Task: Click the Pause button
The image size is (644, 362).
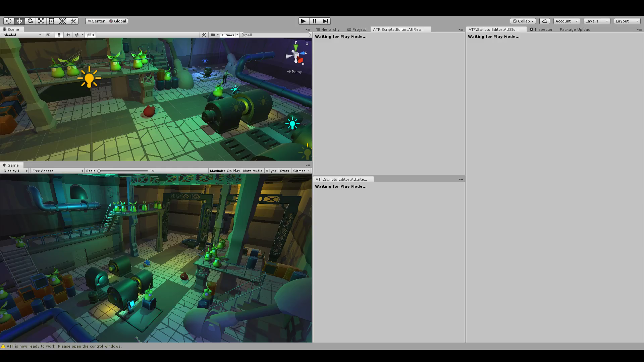Action: [x=314, y=21]
